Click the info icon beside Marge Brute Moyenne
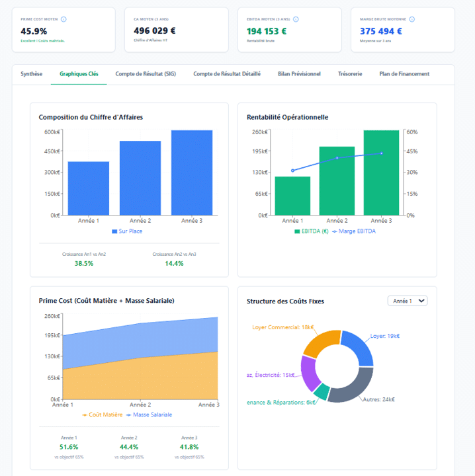The width and height of the screenshot is (475, 476). (x=413, y=19)
